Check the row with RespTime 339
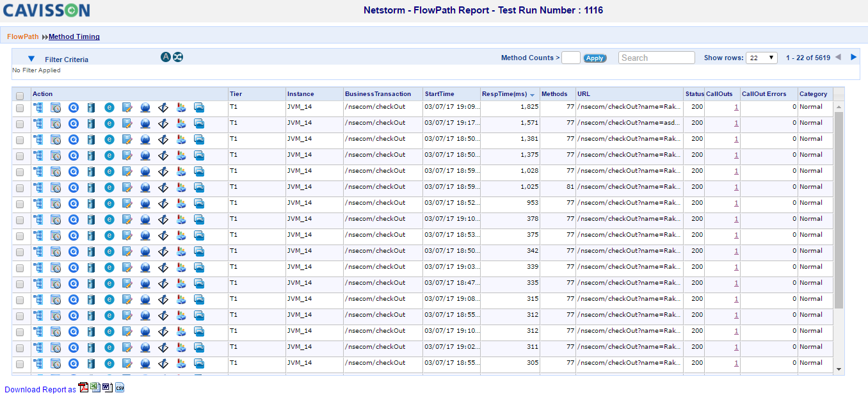 coord(20,268)
